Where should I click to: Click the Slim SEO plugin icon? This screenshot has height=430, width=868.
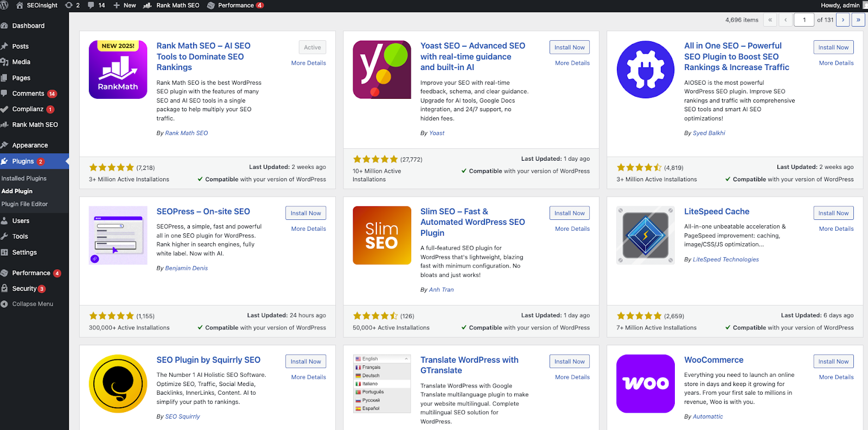click(381, 235)
